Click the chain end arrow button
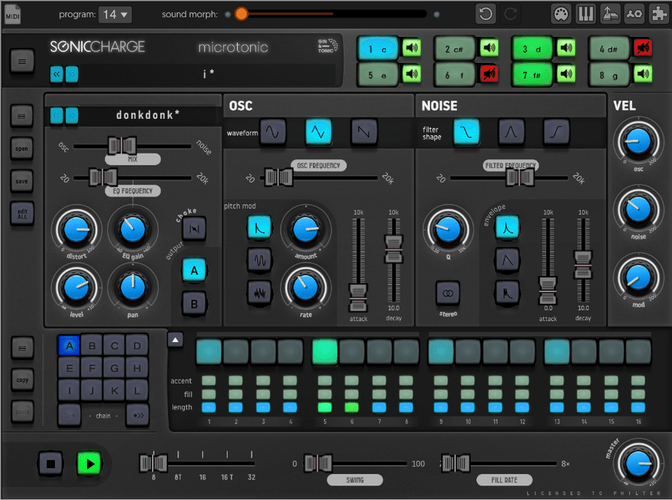The image size is (672, 500). [137, 415]
